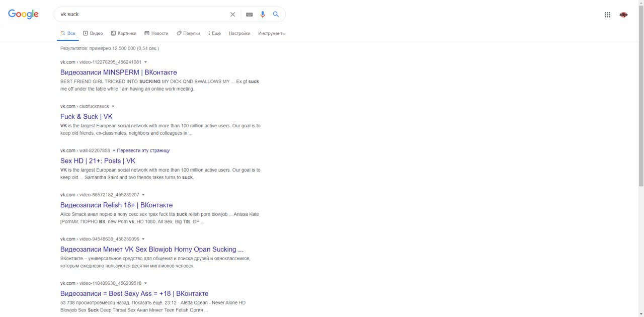
Task: Go to the Google logo homepage
Action: coord(23,14)
